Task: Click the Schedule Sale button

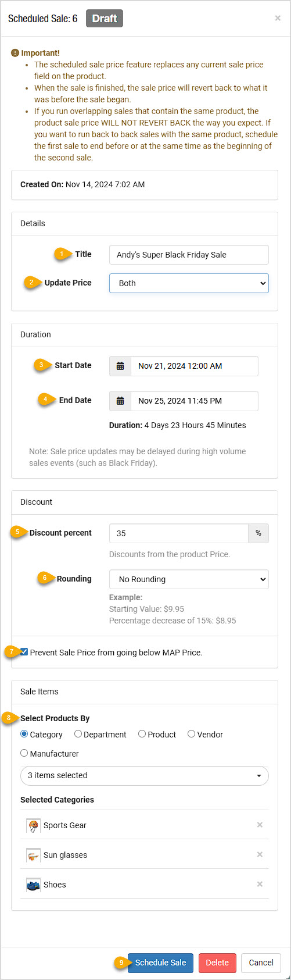Action: point(160,963)
